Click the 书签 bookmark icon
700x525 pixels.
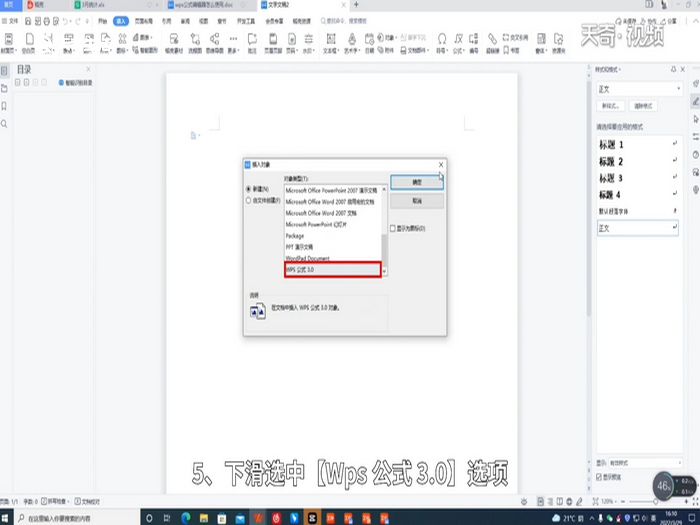(512, 50)
